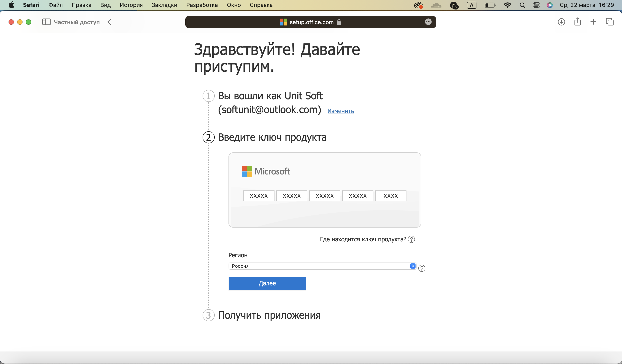Click the share icon in Safari toolbar
Image resolution: width=622 pixels, height=364 pixels.
coord(578,22)
